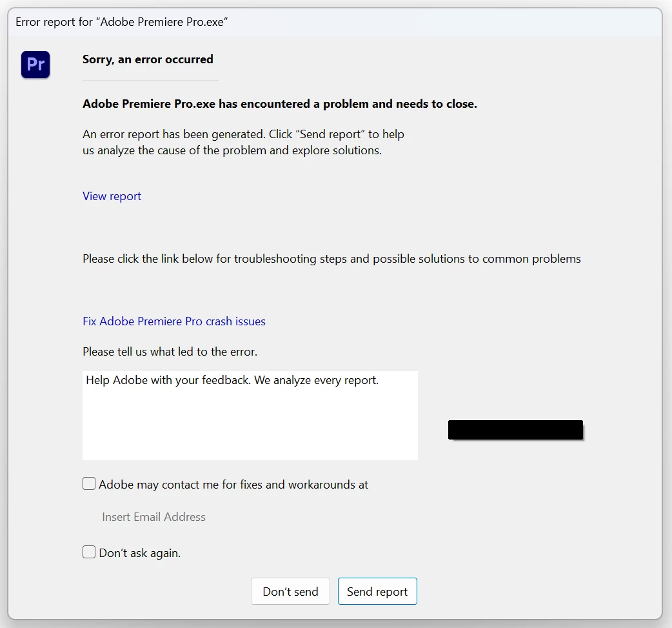This screenshot has width=672, height=628.
Task: Open the View report link
Action: point(112,196)
